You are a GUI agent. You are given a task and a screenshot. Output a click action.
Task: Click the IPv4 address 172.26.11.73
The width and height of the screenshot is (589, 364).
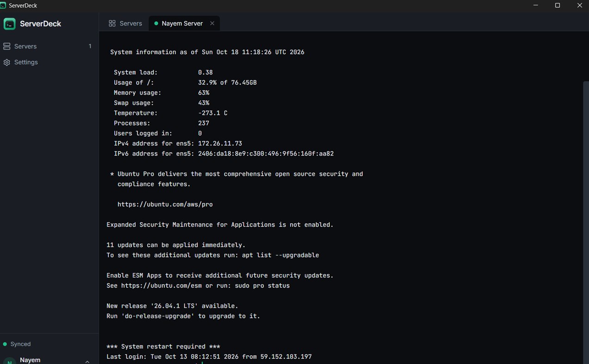[x=220, y=143]
